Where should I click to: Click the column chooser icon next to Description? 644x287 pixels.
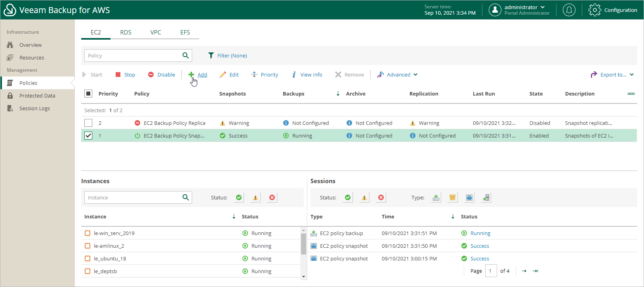coord(631,94)
